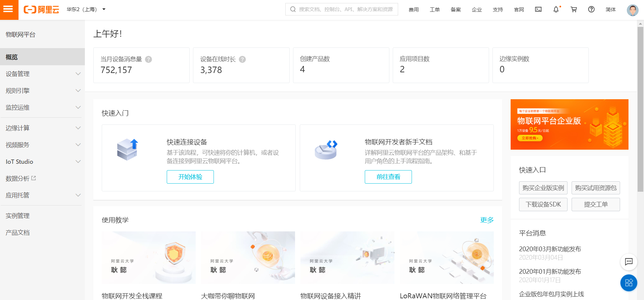Expand the 视频服务 sidebar section
This screenshot has width=644, height=300.
(x=42, y=145)
